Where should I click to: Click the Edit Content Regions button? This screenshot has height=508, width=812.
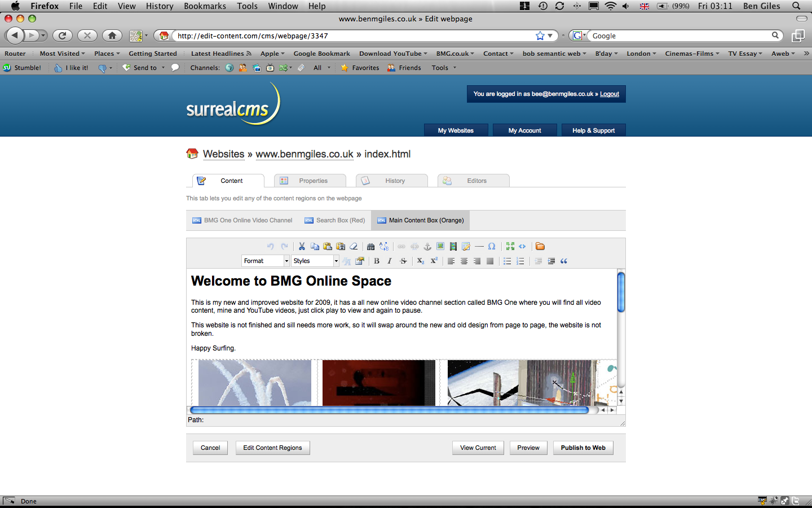point(272,448)
